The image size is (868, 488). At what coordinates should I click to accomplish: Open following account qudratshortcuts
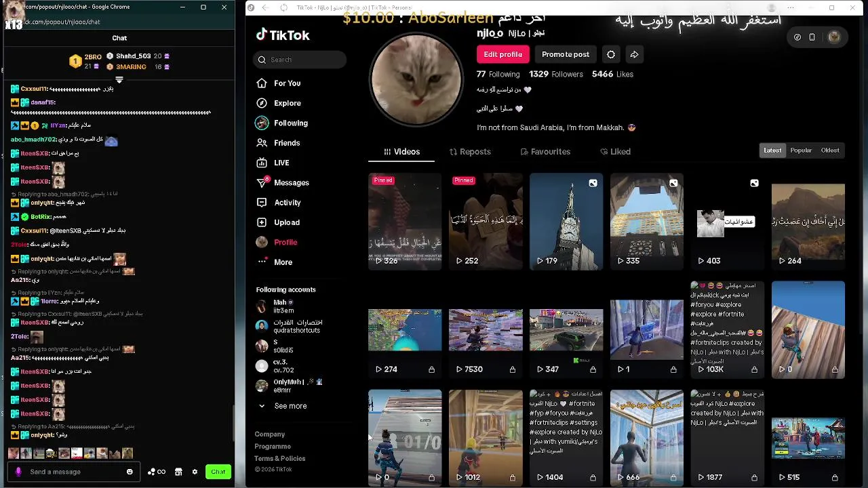(x=289, y=327)
